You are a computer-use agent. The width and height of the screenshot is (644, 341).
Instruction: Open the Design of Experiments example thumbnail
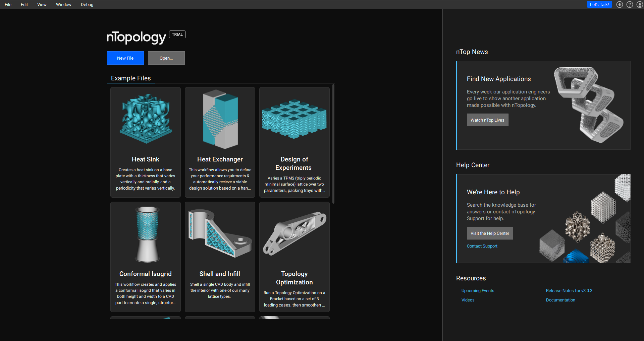[x=294, y=119]
